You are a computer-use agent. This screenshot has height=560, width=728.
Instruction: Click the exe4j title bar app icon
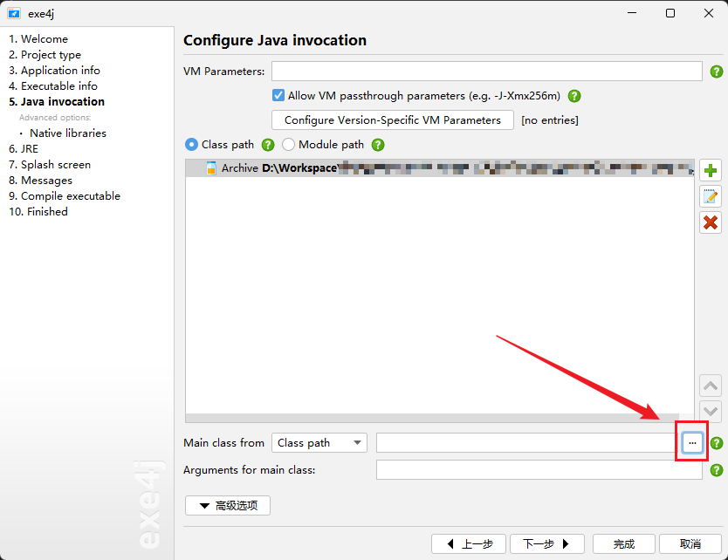pos(14,13)
